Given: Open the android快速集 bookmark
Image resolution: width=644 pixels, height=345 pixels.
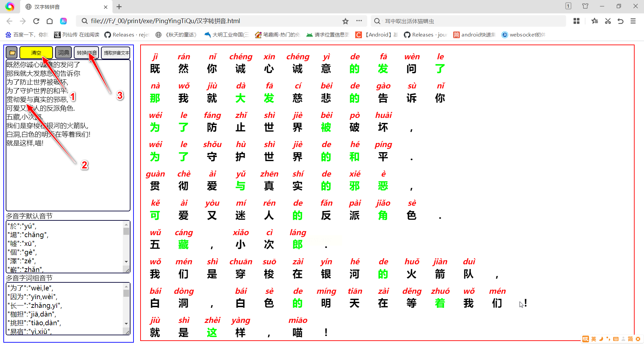Looking at the screenshot, I should click(474, 35).
